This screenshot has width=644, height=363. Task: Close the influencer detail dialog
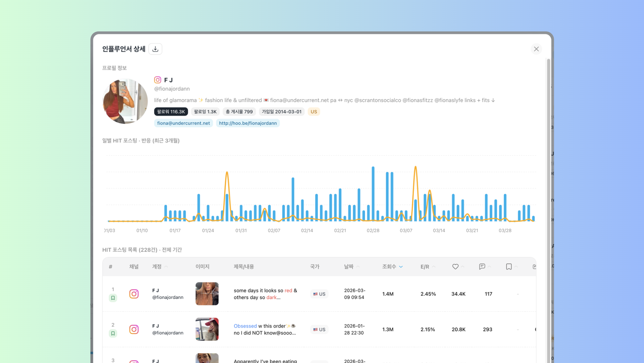point(536,49)
